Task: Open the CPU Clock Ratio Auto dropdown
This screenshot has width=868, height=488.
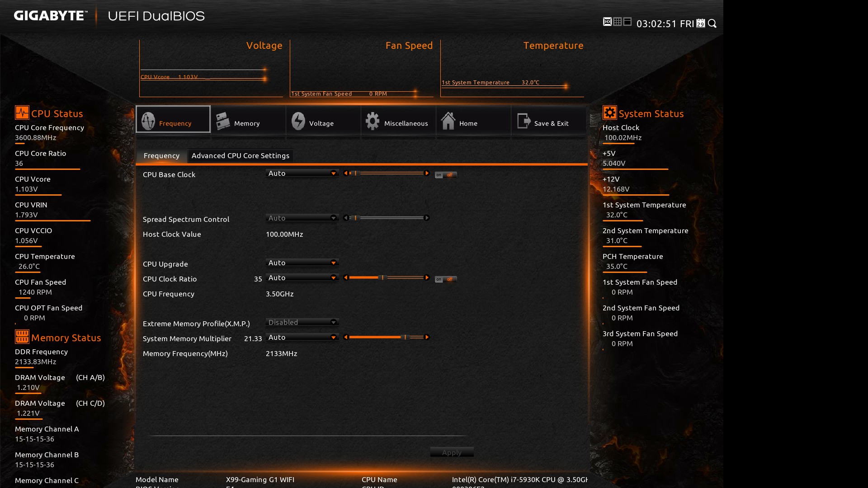Action: point(302,278)
